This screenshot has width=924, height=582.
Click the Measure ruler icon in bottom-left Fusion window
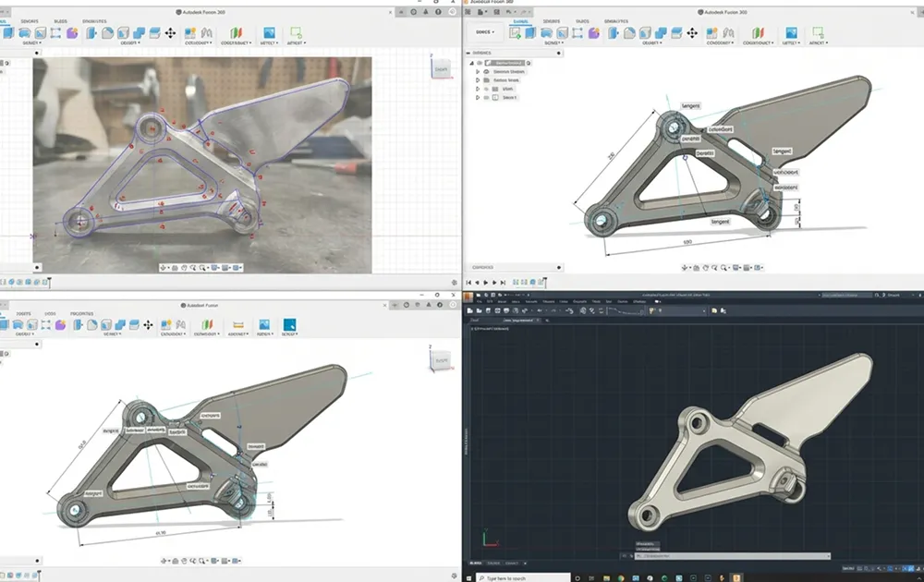(237, 324)
